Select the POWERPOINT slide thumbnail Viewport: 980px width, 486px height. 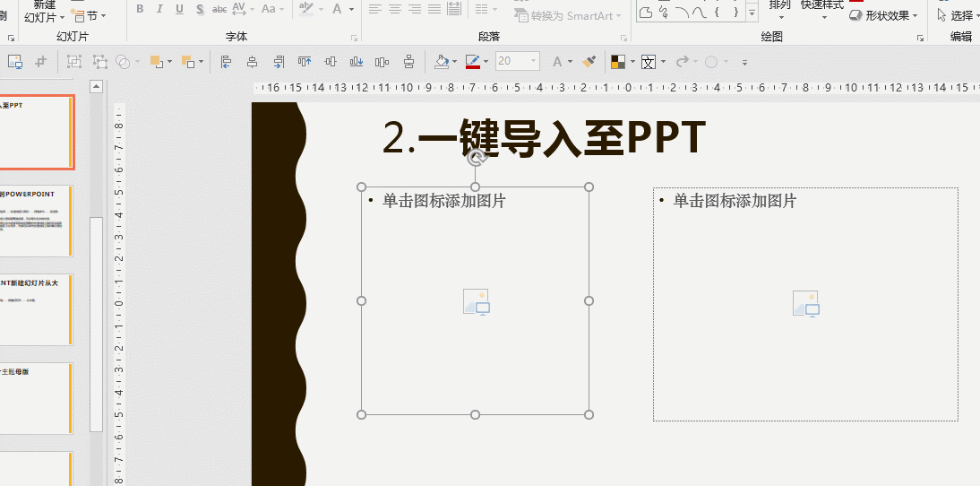(37, 221)
